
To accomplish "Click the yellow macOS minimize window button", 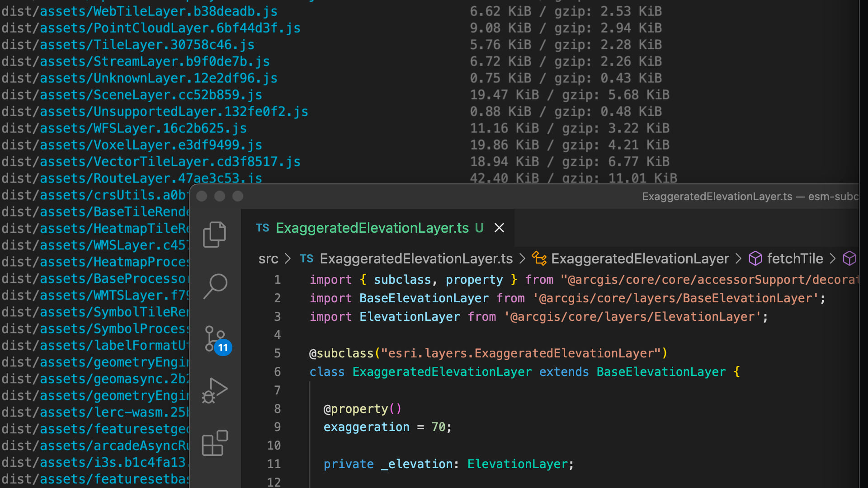I will (220, 196).
